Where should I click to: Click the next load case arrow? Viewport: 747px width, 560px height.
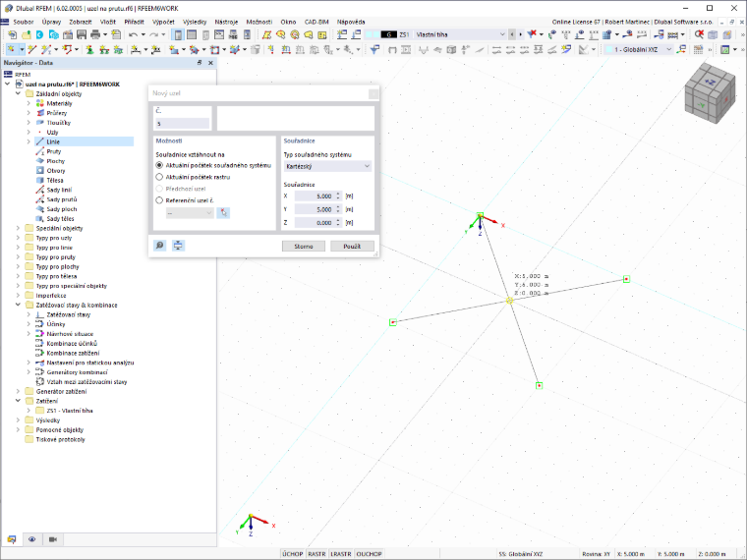tap(520, 34)
